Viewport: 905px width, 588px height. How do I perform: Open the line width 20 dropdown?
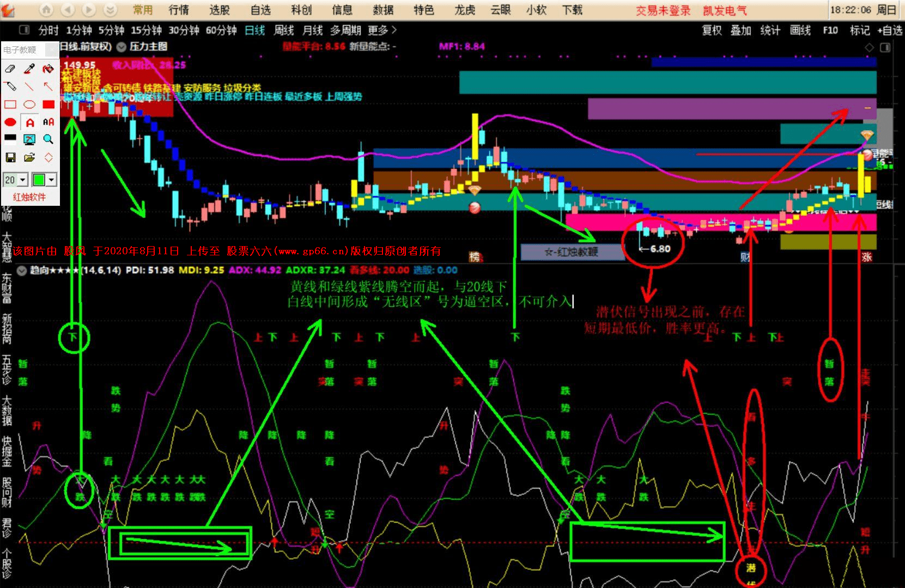click(x=16, y=180)
